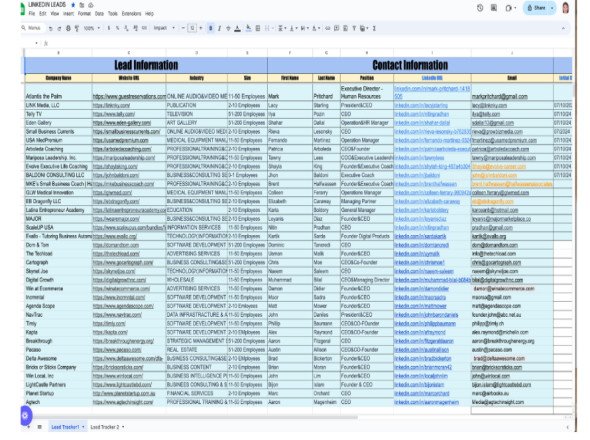
Task: Open the Format menu
Action: [84, 14]
